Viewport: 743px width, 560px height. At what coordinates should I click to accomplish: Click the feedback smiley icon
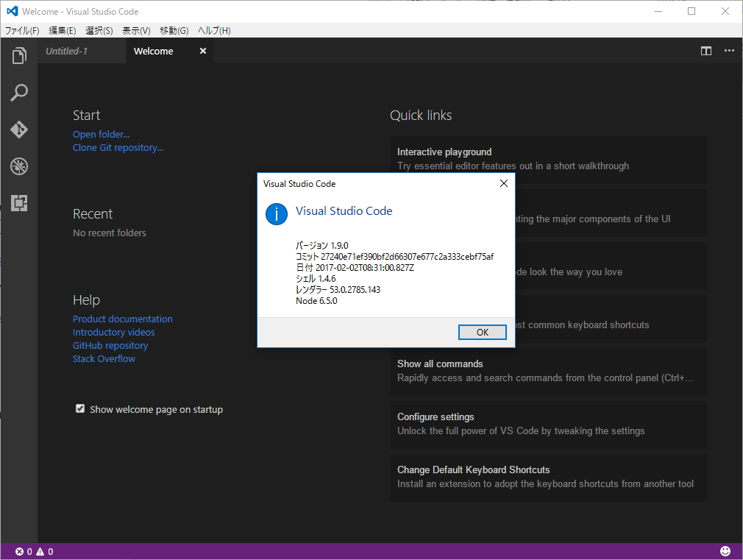(x=725, y=550)
